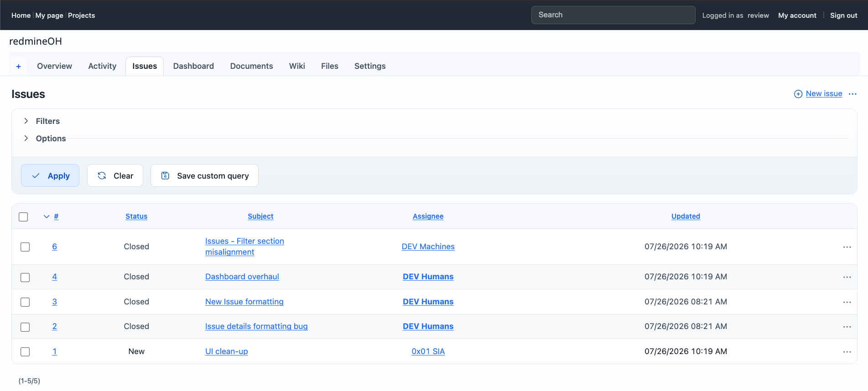Viewport: 868px width, 391px height.
Task: Open the Files tab
Action: tap(329, 66)
